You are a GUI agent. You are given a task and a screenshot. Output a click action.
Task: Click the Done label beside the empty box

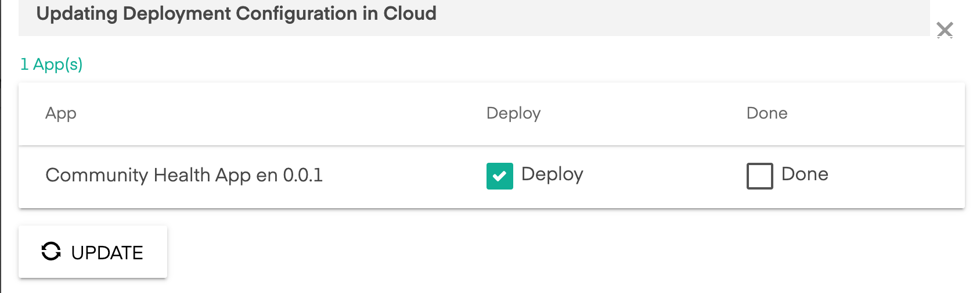click(x=805, y=174)
